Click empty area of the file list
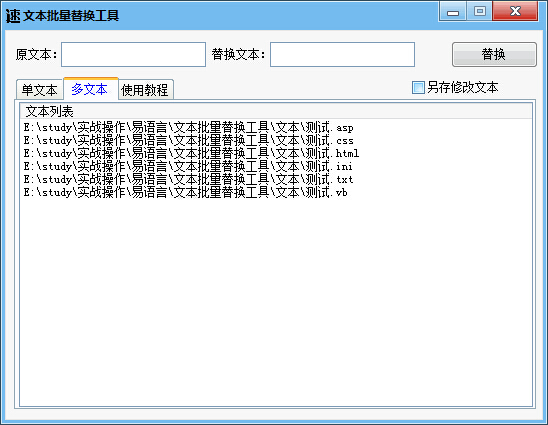Viewport: 548px width, 425px height. click(276, 301)
